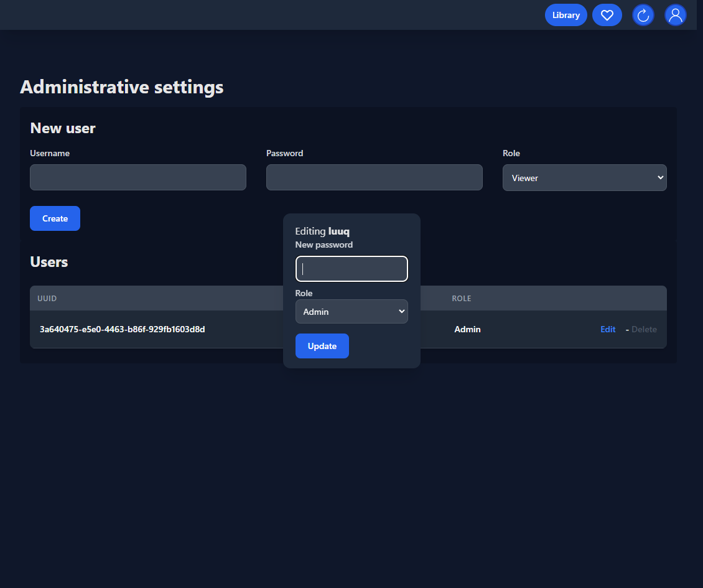Click the Admin role cell in table
This screenshot has width=703, height=588.
pos(467,329)
